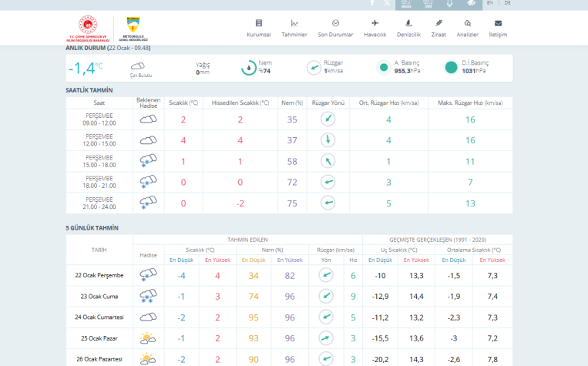The image size is (588, 366).
Task: Open the X (Twitter) icon
Action: pyautogui.click(x=387, y=3)
